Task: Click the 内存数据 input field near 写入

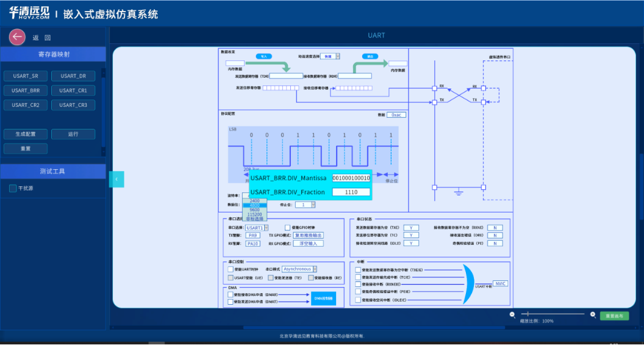Action: click(x=235, y=64)
